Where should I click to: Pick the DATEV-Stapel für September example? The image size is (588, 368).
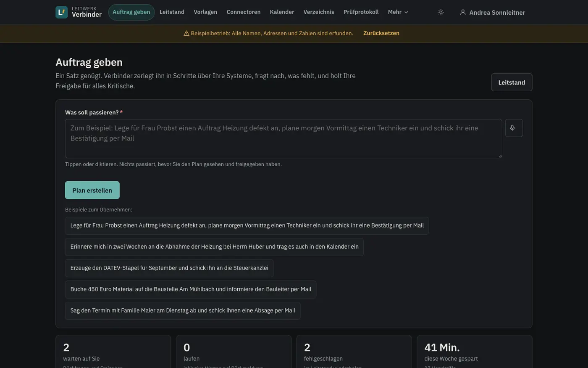point(169,268)
